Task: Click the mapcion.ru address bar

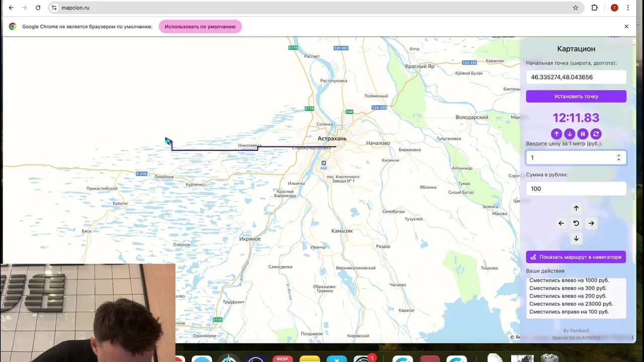Action: tap(317, 8)
